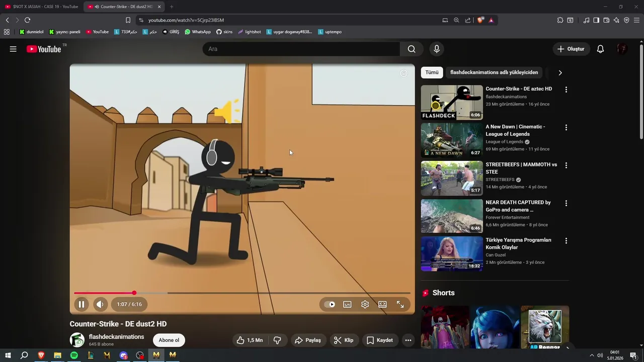Image resolution: width=644 pixels, height=362 pixels.
Task: Dislike the video
Action: [277, 340]
